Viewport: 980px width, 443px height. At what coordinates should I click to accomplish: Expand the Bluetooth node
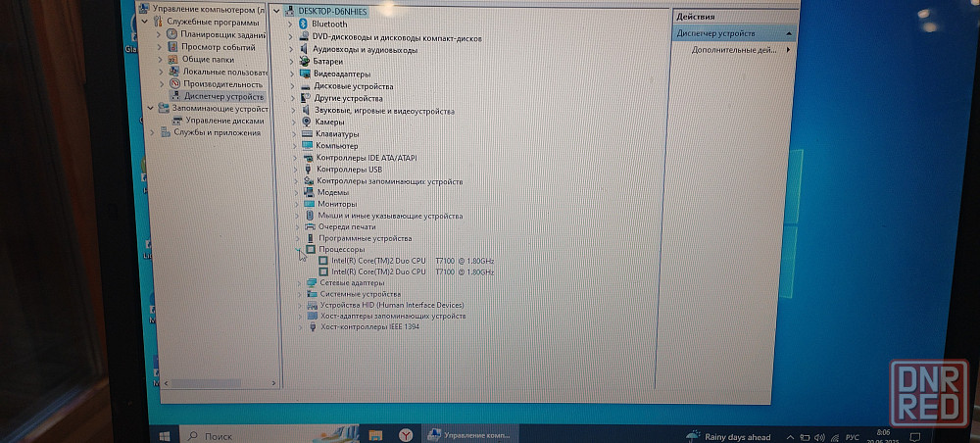pos(289,25)
